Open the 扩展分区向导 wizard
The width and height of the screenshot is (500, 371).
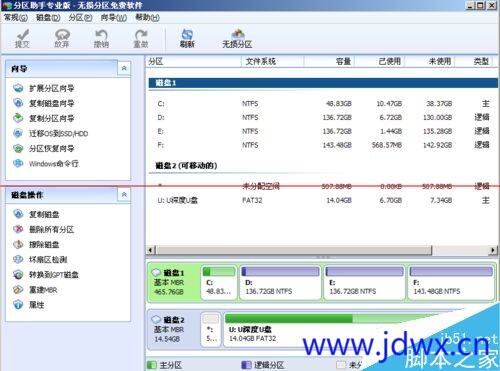tap(44, 88)
